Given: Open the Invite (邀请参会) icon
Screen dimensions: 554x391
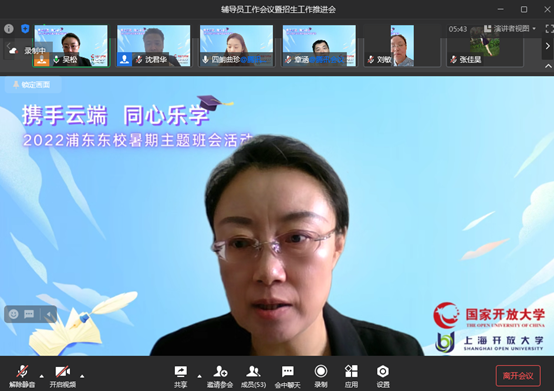Looking at the screenshot, I should pyautogui.click(x=220, y=377).
